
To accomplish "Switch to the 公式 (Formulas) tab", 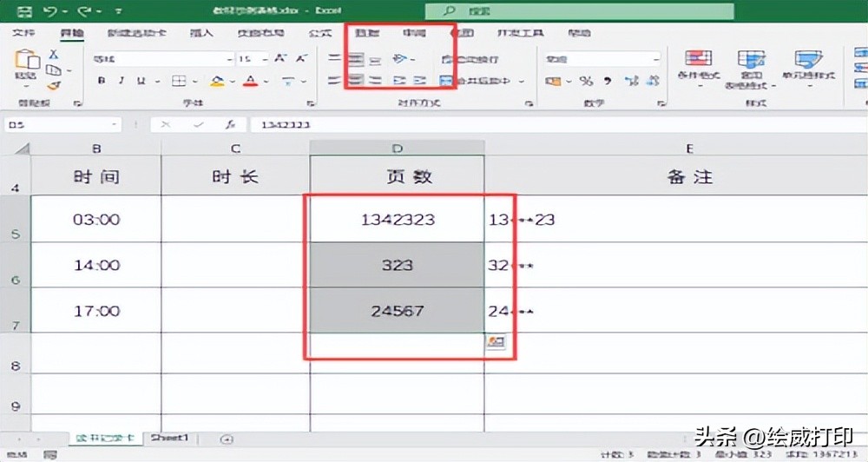I will (x=320, y=33).
